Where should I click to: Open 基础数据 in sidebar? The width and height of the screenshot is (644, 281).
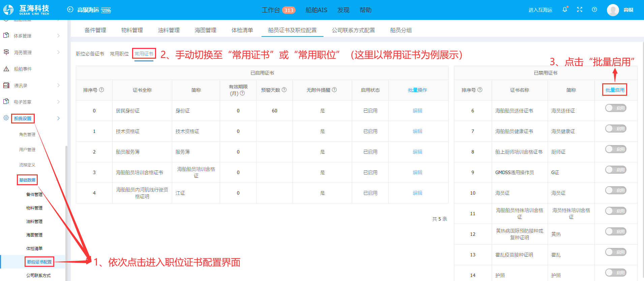(27, 180)
